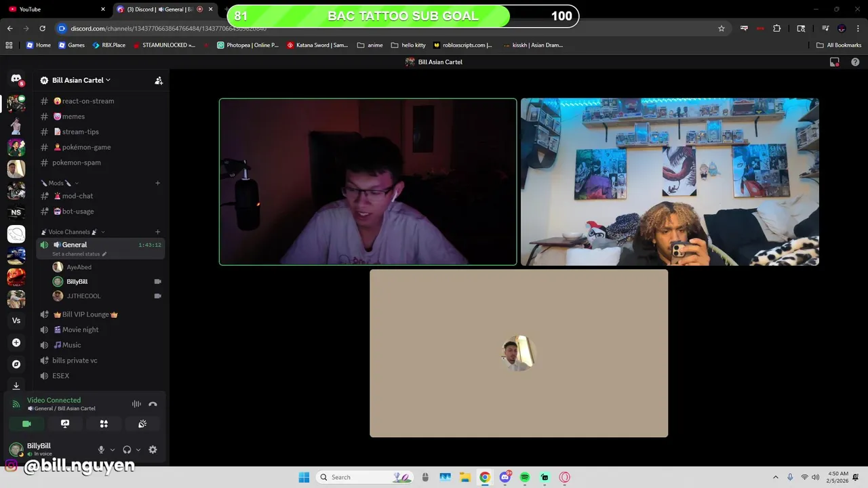
Task: Switch to the YouTube browser tab
Action: point(57,9)
